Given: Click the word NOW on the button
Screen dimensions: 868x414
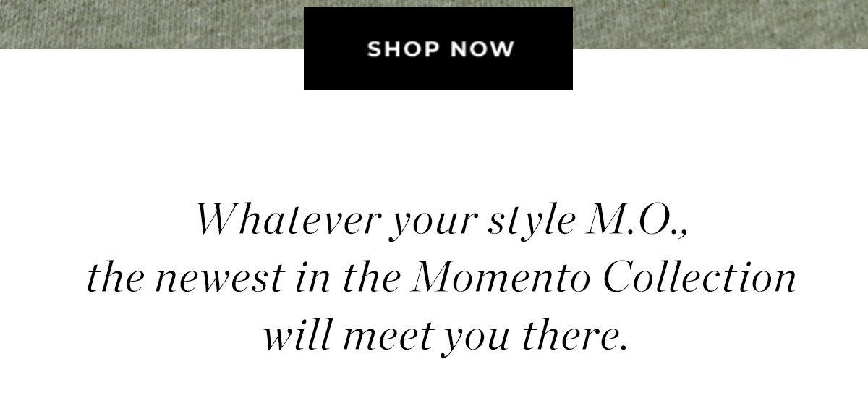Looking at the screenshot, I should pos(482,49).
